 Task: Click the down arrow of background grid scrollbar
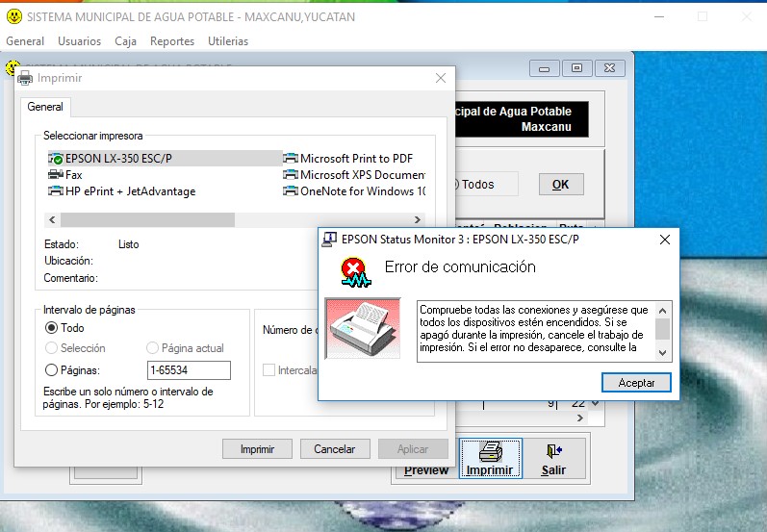(596, 403)
